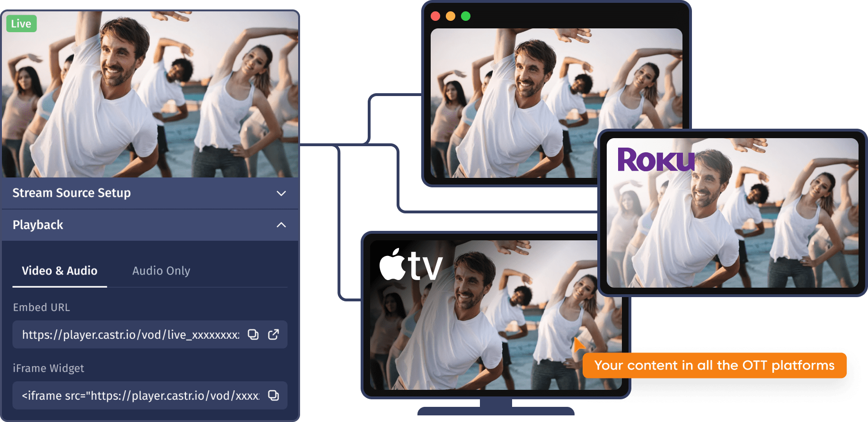Click the Embed URL input field
This screenshot has width=868, height=422.
coord(150,334)
